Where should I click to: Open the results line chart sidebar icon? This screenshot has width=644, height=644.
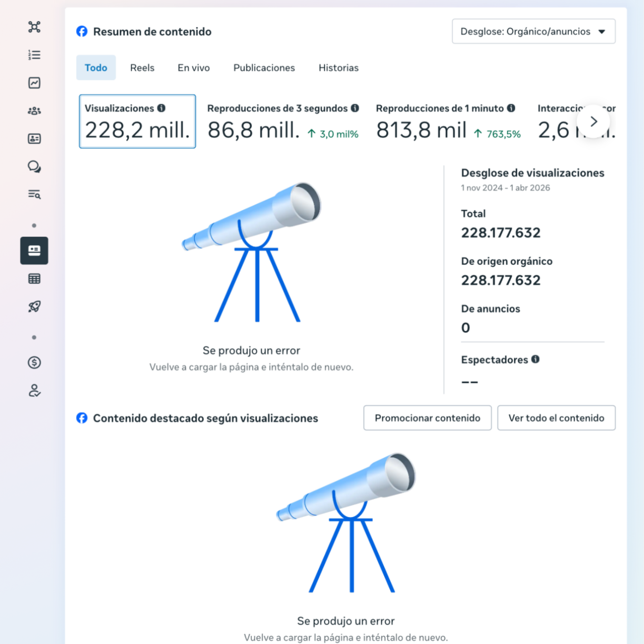pos(34,83)
